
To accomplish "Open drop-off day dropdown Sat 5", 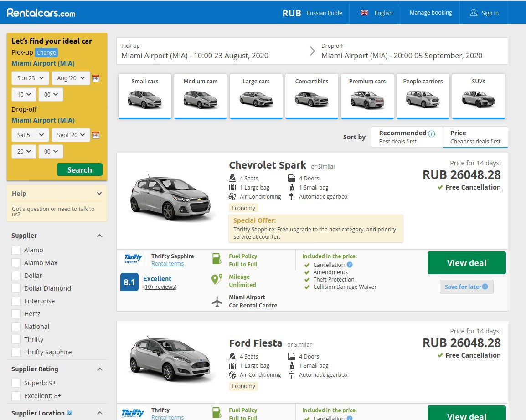I will coord(30,135).
